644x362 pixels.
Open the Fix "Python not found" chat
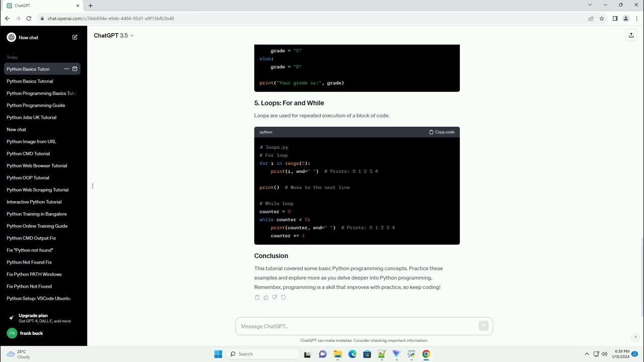click(x=43, y=250)
